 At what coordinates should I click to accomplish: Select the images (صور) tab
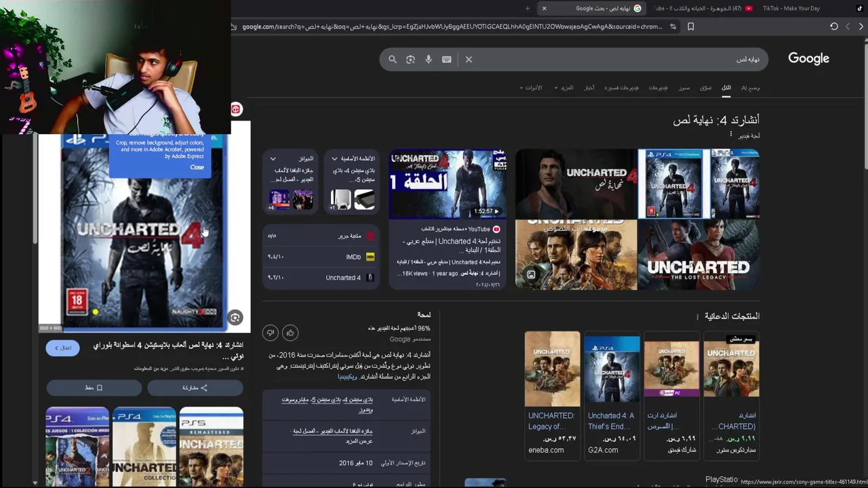point(684,87)
